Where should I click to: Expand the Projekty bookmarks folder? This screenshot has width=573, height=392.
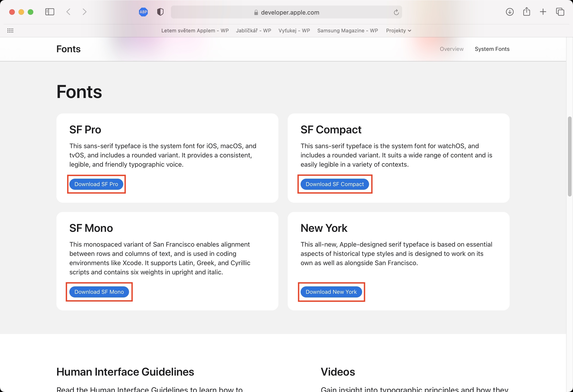pyautogui.click(x=398, y=31)
